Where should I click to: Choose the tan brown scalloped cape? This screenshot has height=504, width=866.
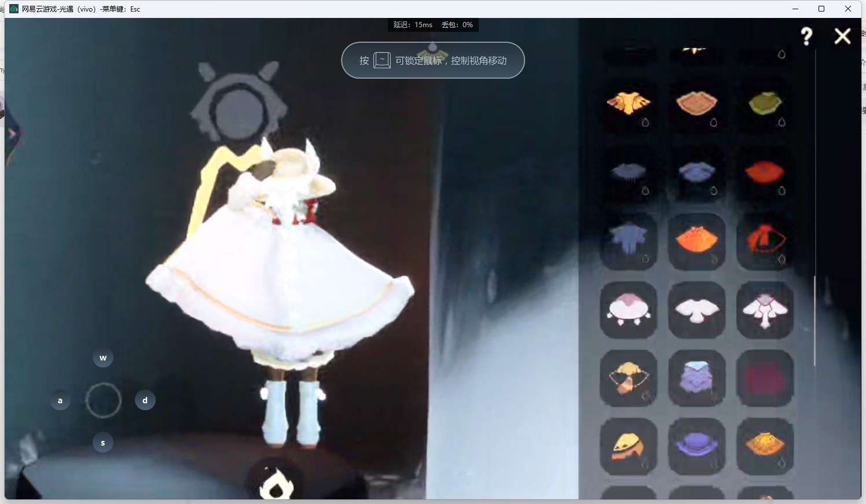pos(697,104)
